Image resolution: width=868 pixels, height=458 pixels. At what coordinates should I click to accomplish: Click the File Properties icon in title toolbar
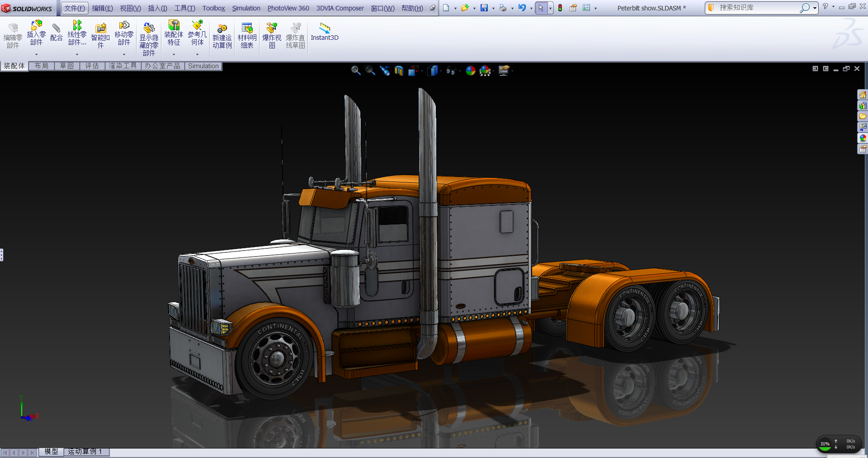(x=573, y=8)
